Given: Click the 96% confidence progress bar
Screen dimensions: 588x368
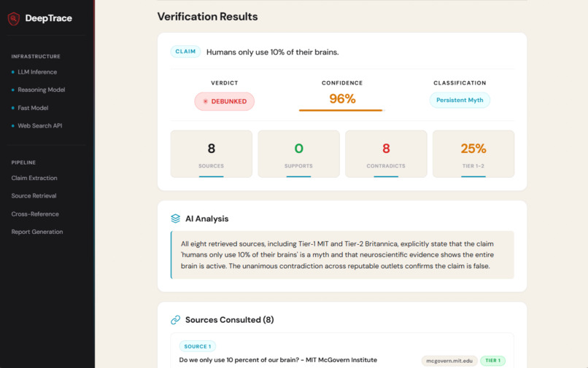Looking at the screenshot, I should (341, 110).
